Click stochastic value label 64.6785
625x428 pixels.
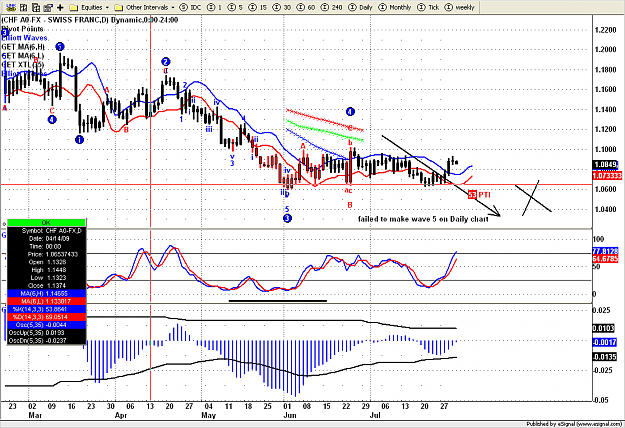pos(606,259)
